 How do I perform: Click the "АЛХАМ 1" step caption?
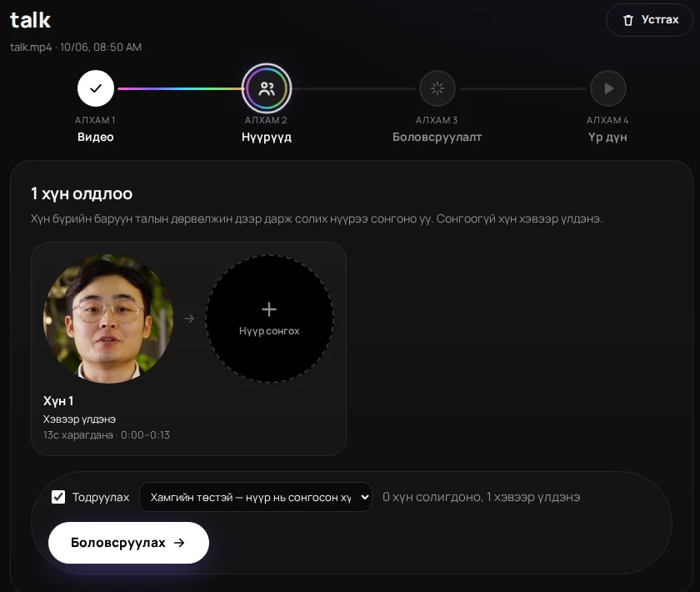[x=95, y=120]
